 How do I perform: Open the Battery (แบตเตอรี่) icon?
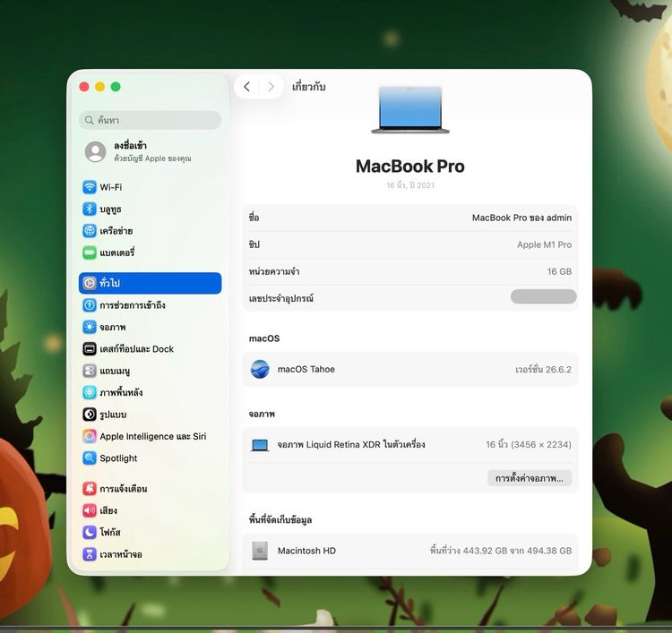pos(89,252)
